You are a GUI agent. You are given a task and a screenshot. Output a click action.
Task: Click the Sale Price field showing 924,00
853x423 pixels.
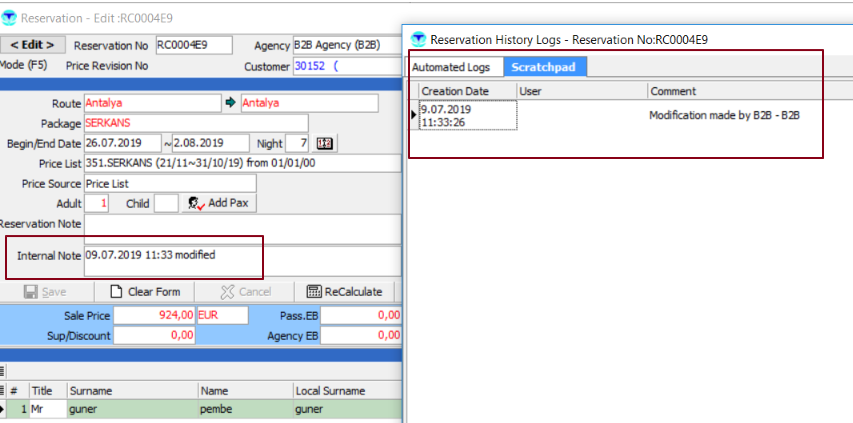(x=154, y=315)
